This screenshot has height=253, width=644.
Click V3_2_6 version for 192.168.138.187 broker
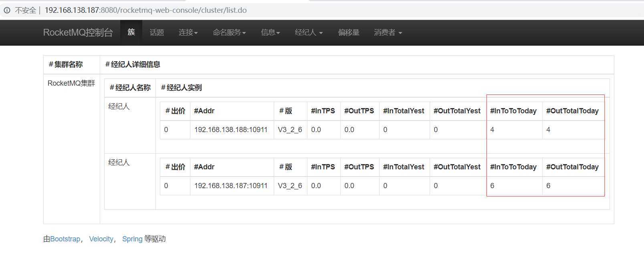290,186
